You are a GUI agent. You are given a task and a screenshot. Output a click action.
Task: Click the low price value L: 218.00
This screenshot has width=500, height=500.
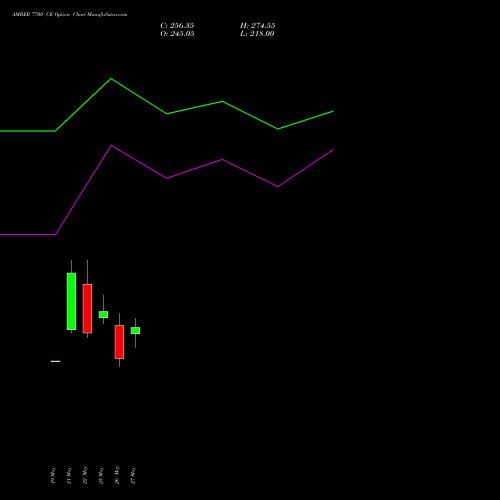pyautogui.click(x=257, y=34)
